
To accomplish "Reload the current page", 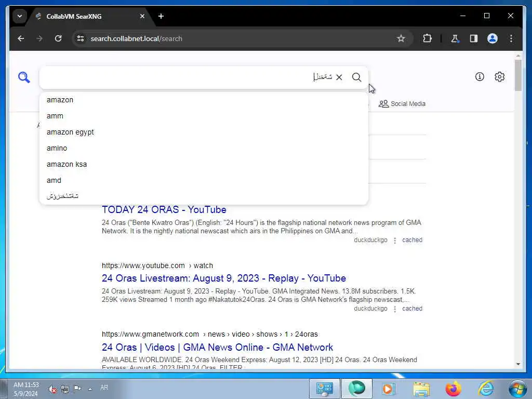I will (x=58, y=38).
